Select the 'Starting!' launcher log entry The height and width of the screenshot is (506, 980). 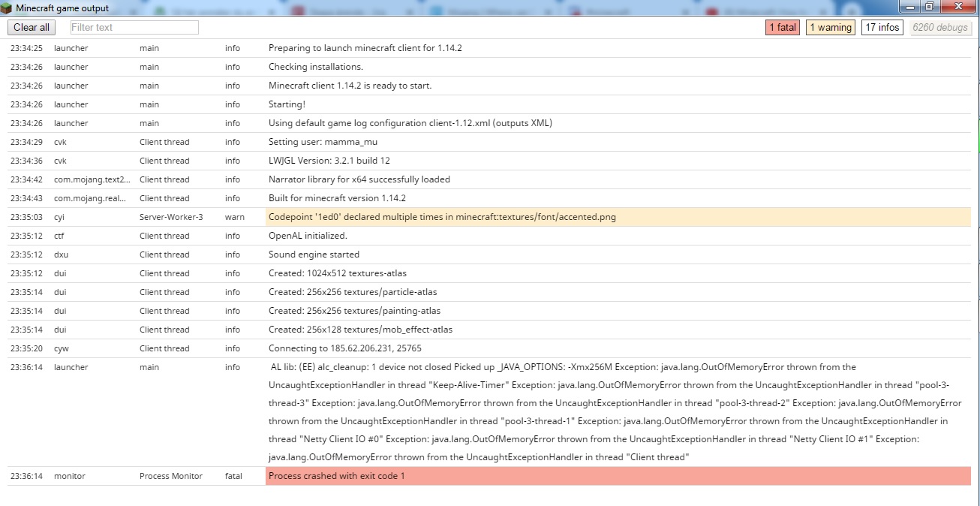coord(287,104)
